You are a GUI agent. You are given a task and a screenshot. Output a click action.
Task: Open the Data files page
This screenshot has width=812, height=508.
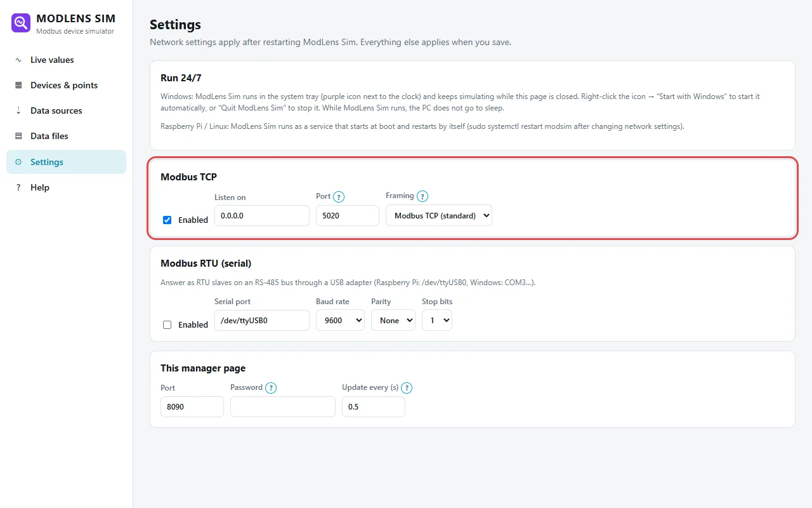coord(66,136)
